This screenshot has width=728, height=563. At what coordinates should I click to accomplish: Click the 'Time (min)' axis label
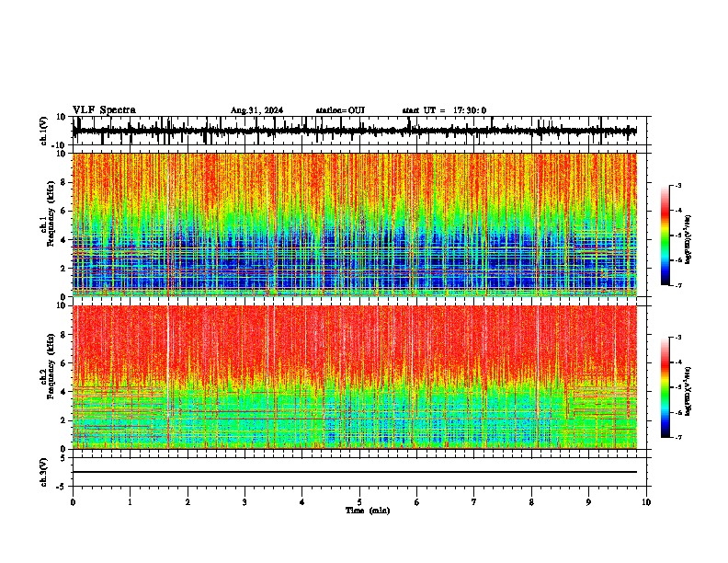368,511
